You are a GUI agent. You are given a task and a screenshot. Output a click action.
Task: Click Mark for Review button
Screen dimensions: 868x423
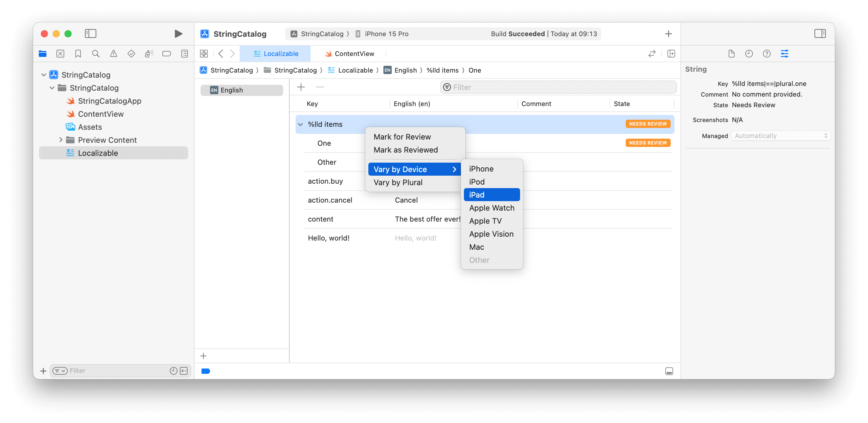[x=402, y=136]
